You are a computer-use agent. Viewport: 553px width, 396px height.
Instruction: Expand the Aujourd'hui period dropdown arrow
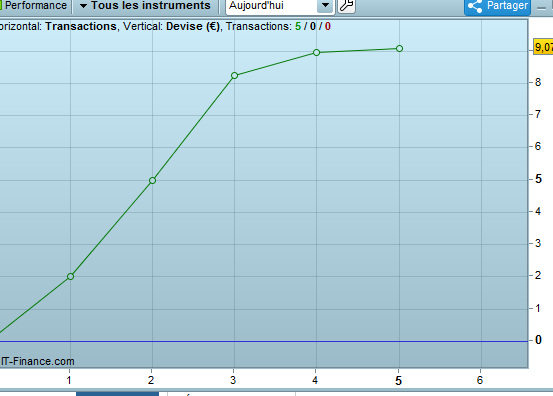pos(325,6)
